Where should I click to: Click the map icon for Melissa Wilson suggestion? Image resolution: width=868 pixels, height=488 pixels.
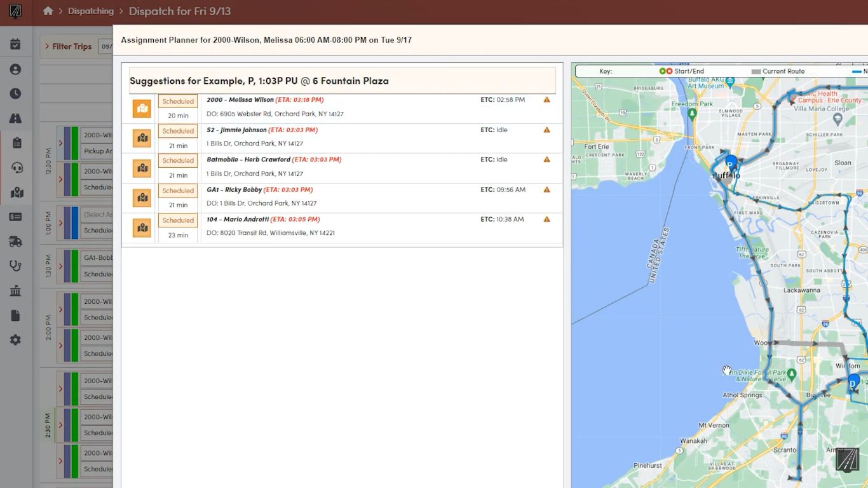click(x=142, y=109)
